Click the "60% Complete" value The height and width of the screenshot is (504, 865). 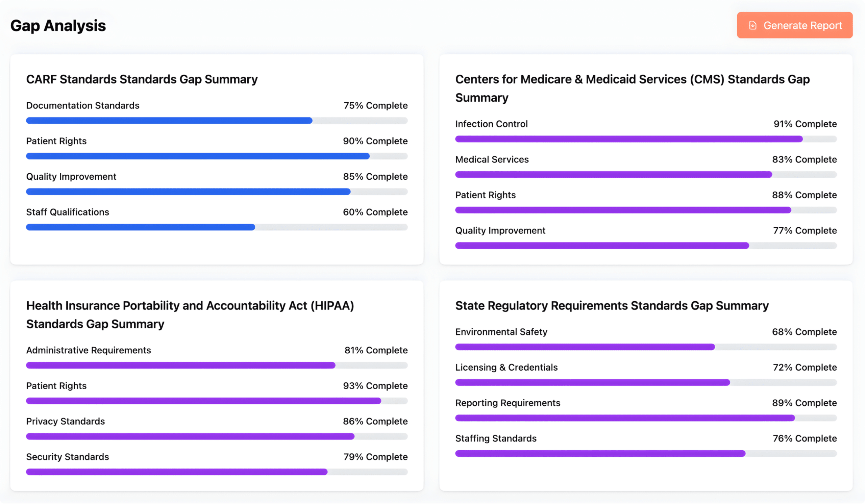(x=375, y=212)
